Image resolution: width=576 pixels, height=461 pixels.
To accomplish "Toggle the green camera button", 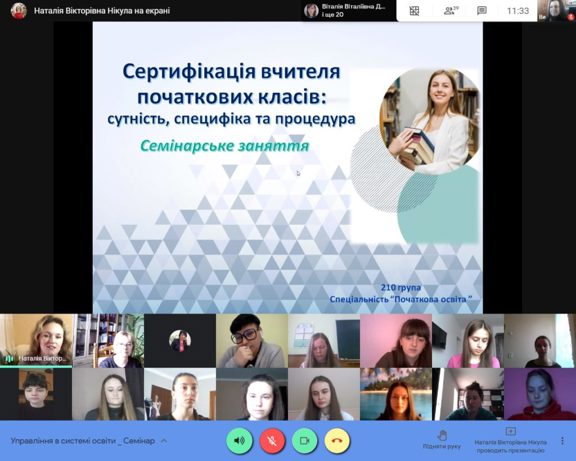I will (305, 440).
